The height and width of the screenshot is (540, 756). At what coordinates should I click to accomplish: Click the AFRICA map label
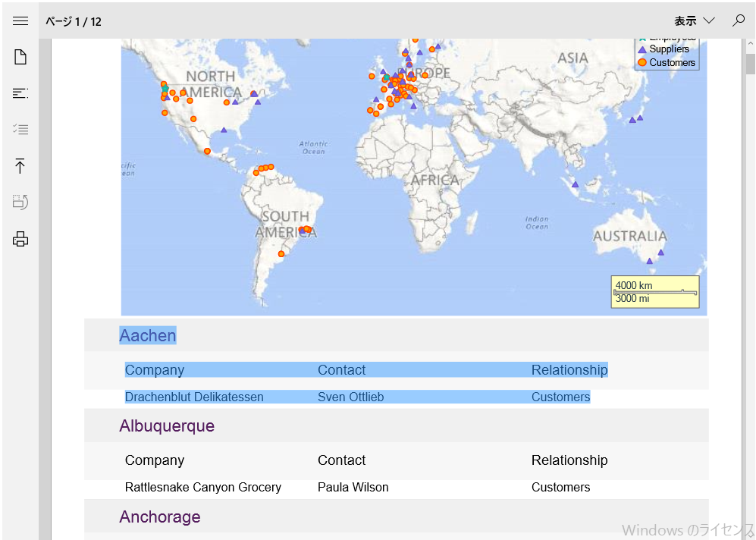[435, 181]
